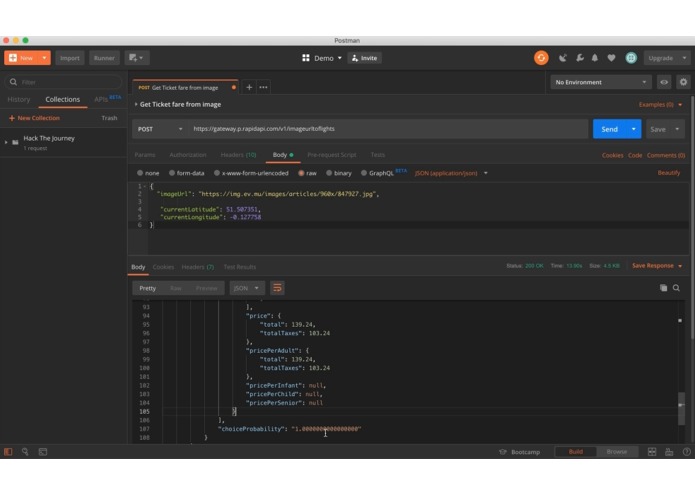The image size is (695, 494).
Task: Select x-www-form-urlencoded body type
Action: pos(217,173)
